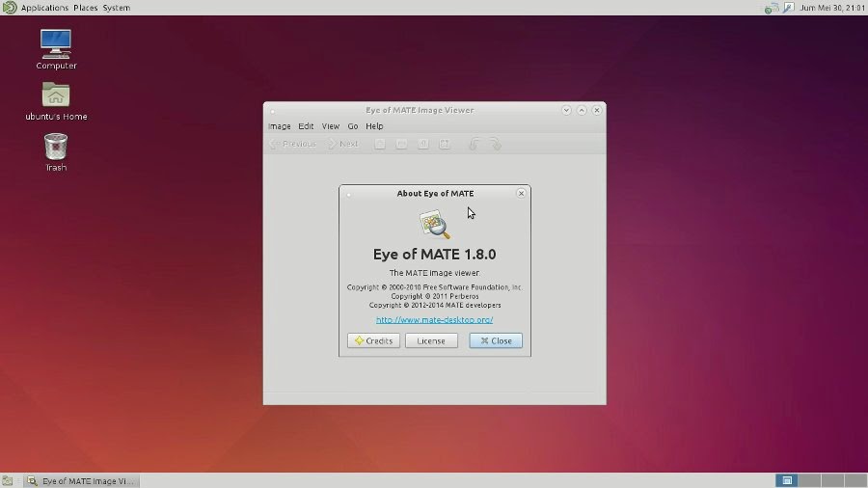
Task: Click the About Eye of MATE title bar
Action: (435, 193)
